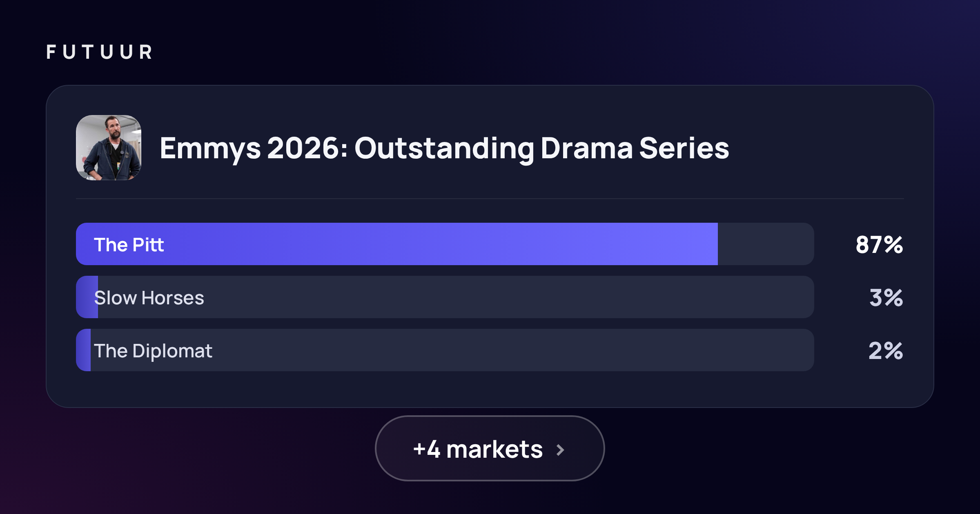Select The Pitt option bar
This screenshot has height=514, width=980.
pyautogui.click(x=445, y=244)
